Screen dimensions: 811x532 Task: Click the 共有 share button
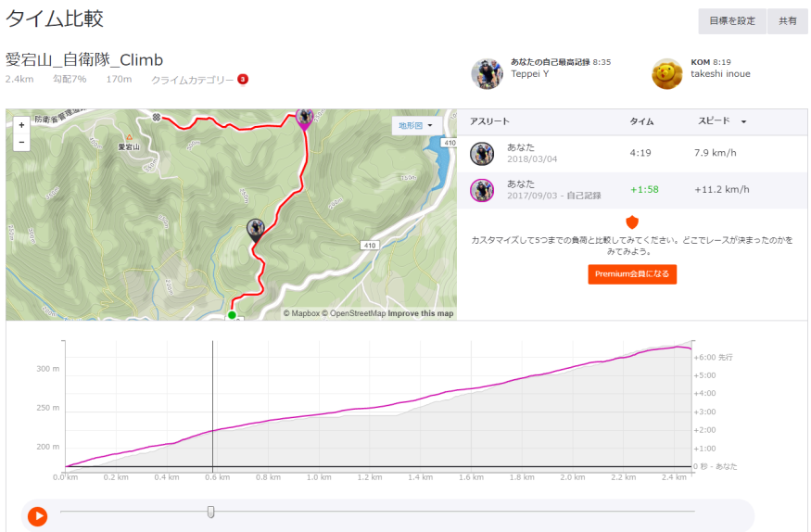coord(787,21)
